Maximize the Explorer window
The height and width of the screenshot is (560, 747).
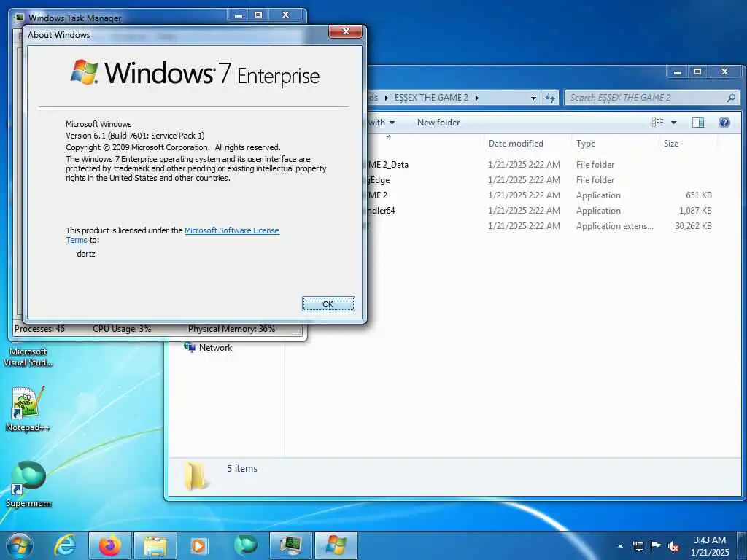[697, 72]
